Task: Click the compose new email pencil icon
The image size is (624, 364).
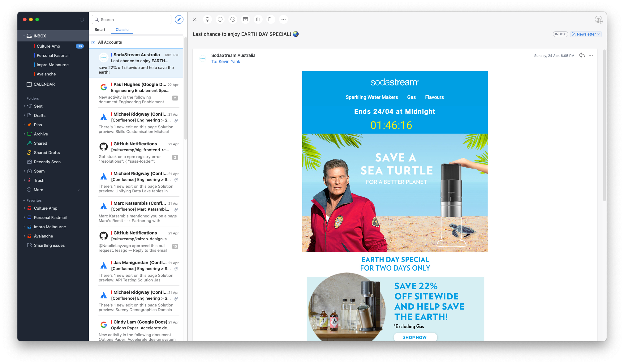Action: [x=179, y=19]
